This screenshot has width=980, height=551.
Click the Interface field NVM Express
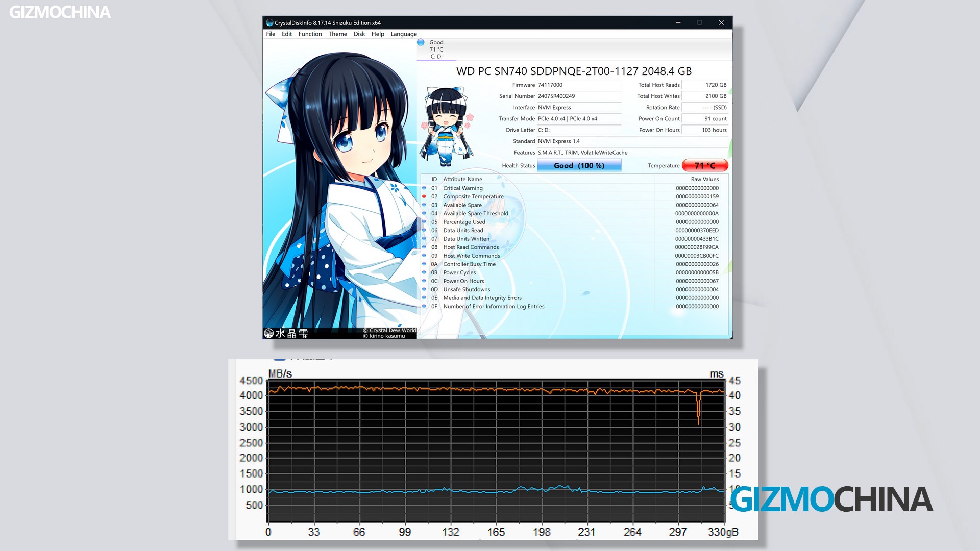(x=579, y=108)
